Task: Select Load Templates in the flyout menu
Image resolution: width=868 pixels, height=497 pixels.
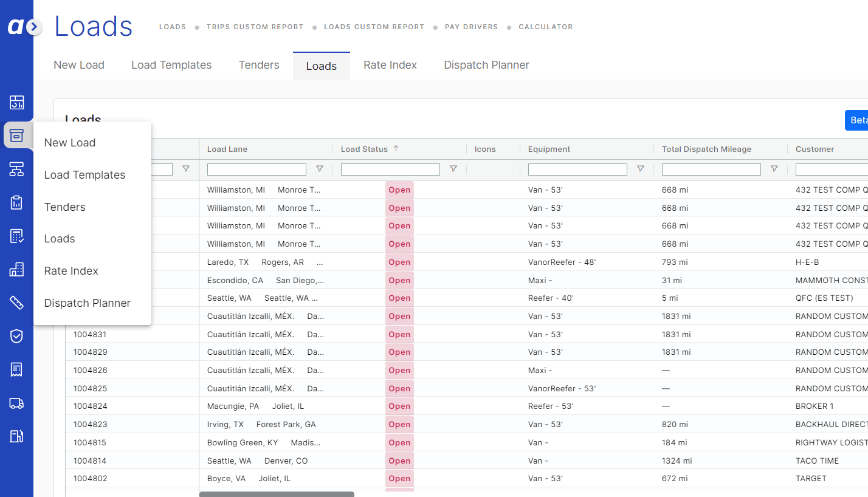Action: (x=84, y=175)
